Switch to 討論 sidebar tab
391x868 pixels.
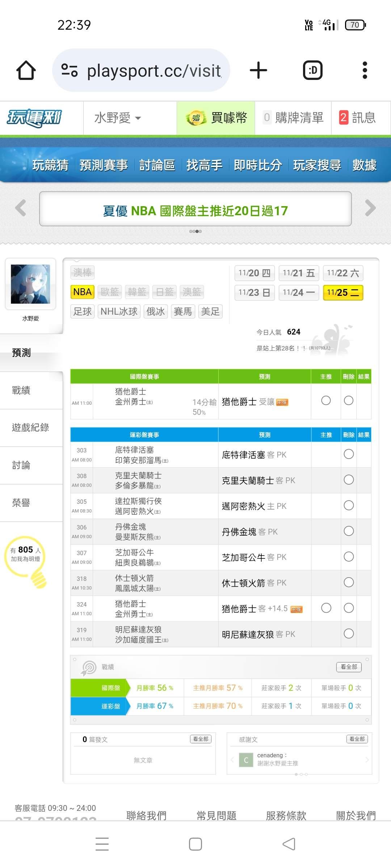pyautogui.click(x=31, y=465)
